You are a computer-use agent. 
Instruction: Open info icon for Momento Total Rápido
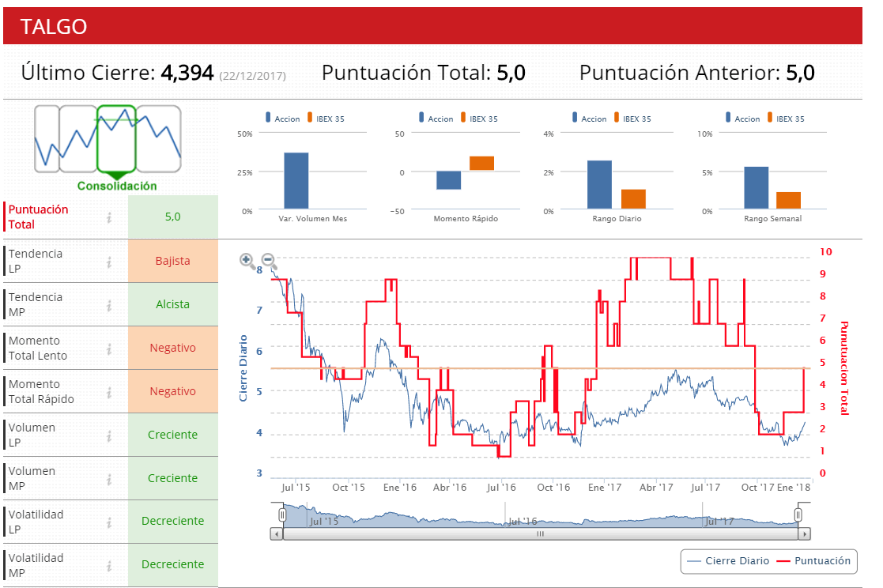point(109,391)
